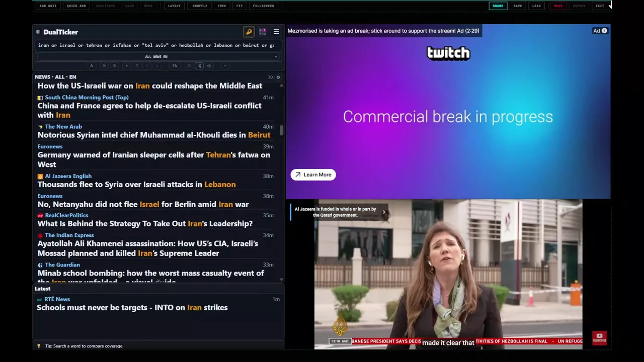This screenshot has height=362, width=644.
Task: Collapse the toolbar with up chevron
Action: [x=225, y=66]
